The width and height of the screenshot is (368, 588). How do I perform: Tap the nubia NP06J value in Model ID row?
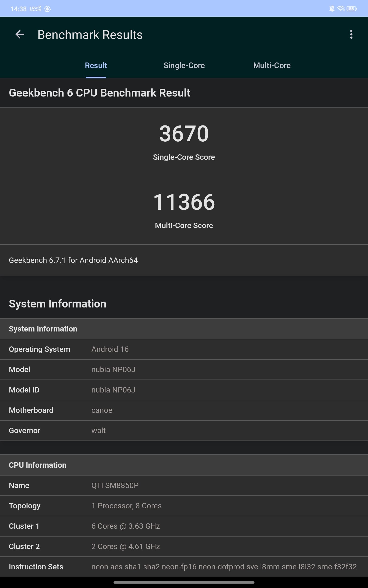click(113, 390)
